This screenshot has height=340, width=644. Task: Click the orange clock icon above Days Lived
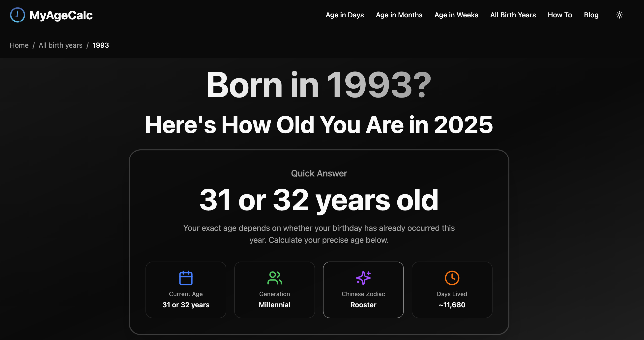click(x=452, y=278)
